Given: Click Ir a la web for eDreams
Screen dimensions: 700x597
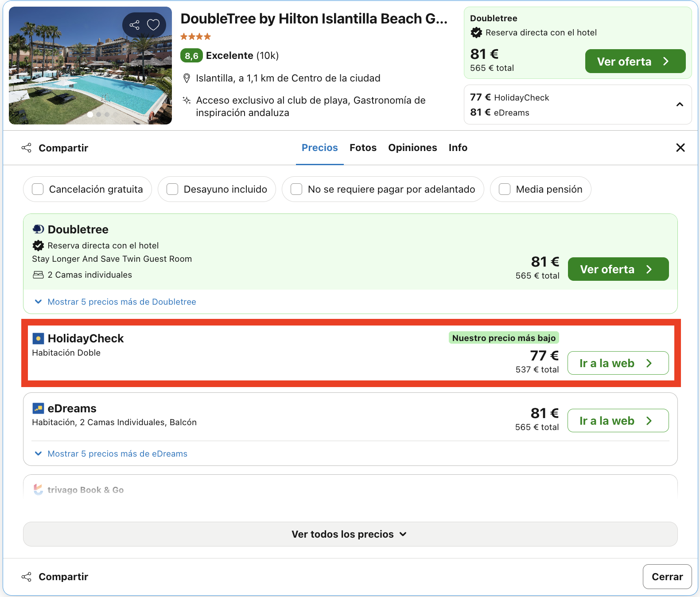Looking at the screenshot, I should (618, 420).
